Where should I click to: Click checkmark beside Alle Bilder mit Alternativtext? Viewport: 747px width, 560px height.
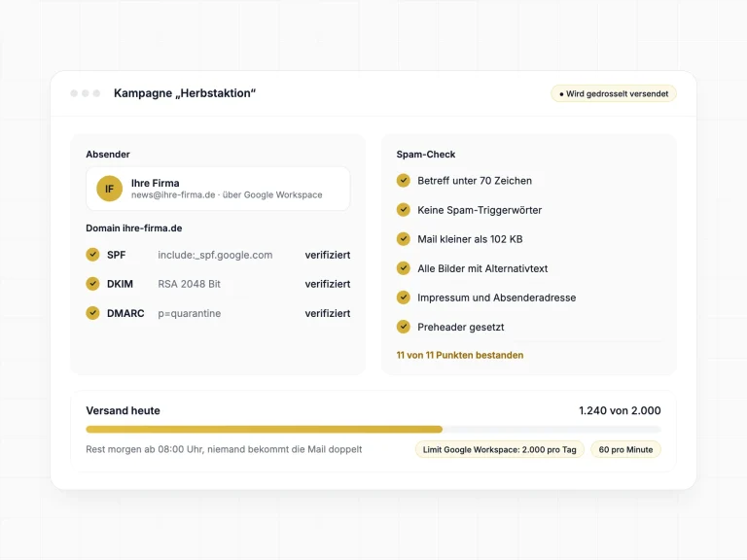pyautogui.click(x=404, y=268)
